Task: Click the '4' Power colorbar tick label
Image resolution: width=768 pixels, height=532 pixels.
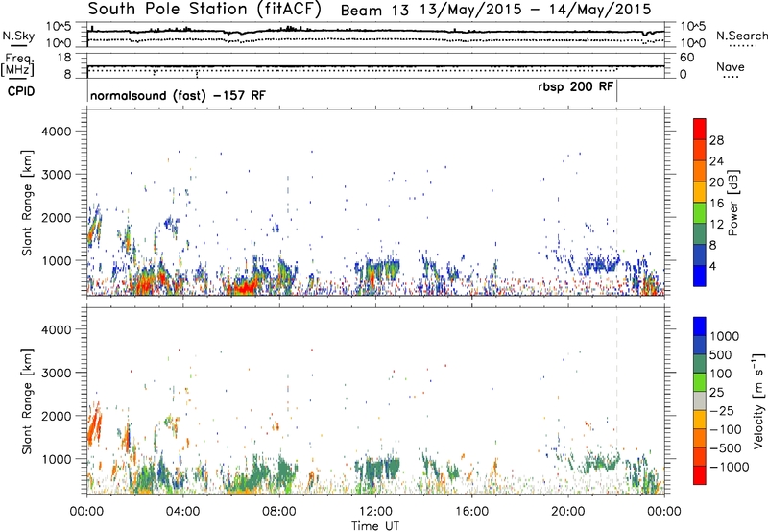Action: click(x=712, y=267)
